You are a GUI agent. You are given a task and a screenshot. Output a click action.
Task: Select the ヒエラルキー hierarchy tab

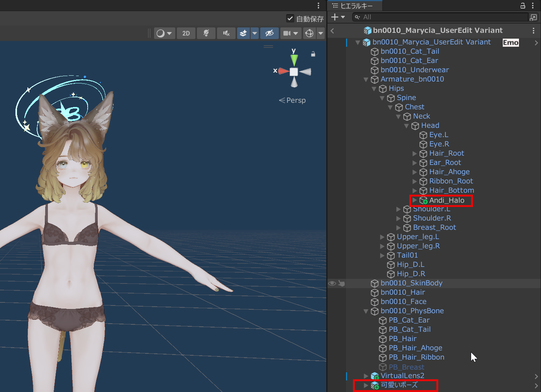click(354, 5)
